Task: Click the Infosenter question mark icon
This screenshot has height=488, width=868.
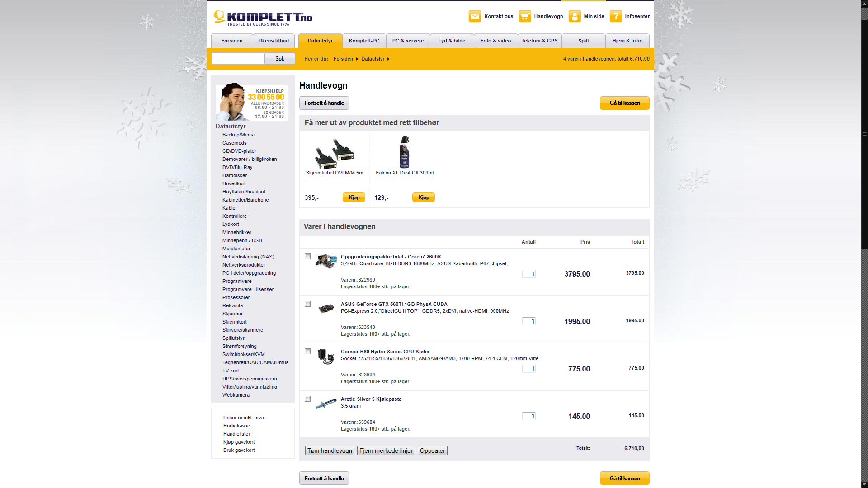Action: pyautogui.click(x=616, y=16)
